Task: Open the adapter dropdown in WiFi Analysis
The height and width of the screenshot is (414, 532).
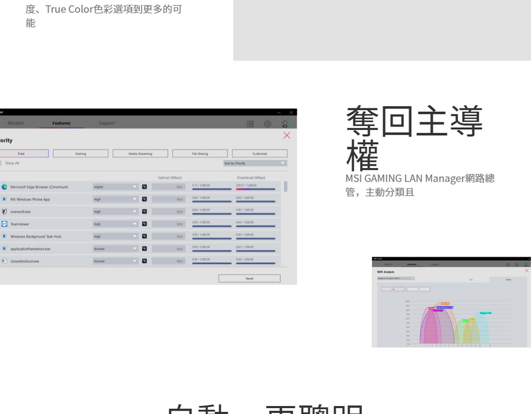Action: click(396, 279)
